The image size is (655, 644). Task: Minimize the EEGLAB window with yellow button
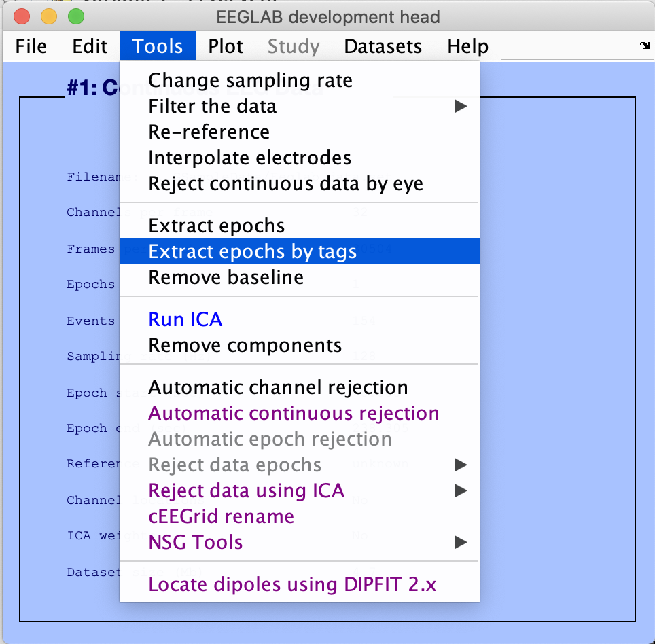click(49, 17)
